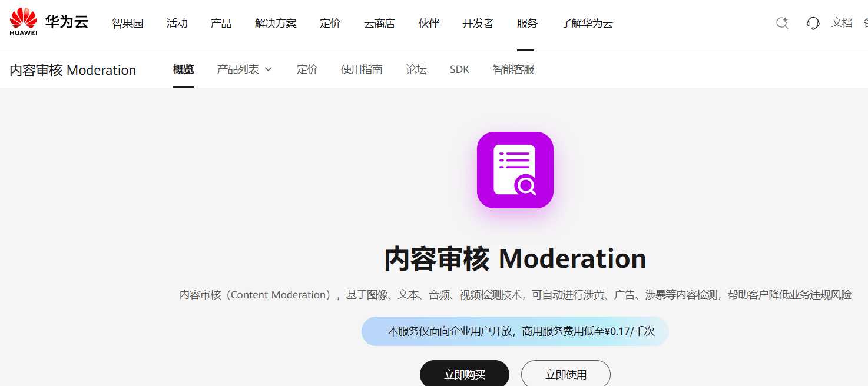The height and width of the screenshot is (386, 868).
Task: Open the 云商店 menu
Action: pyautogui.click(x=380, y=24)
